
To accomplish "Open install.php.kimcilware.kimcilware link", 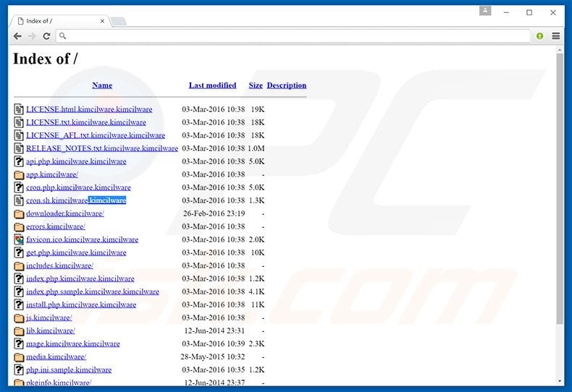I will click(81, 304).
